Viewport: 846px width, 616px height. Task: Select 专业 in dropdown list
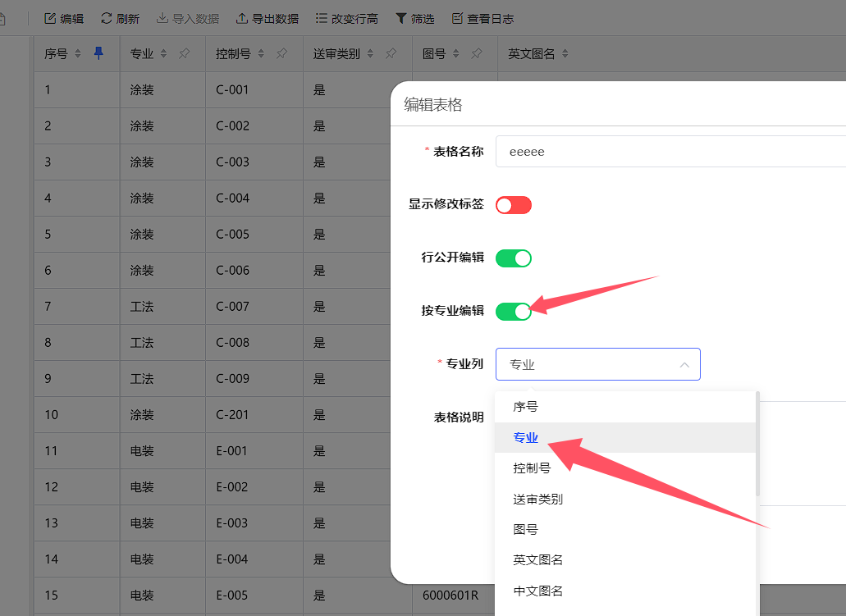624,437
